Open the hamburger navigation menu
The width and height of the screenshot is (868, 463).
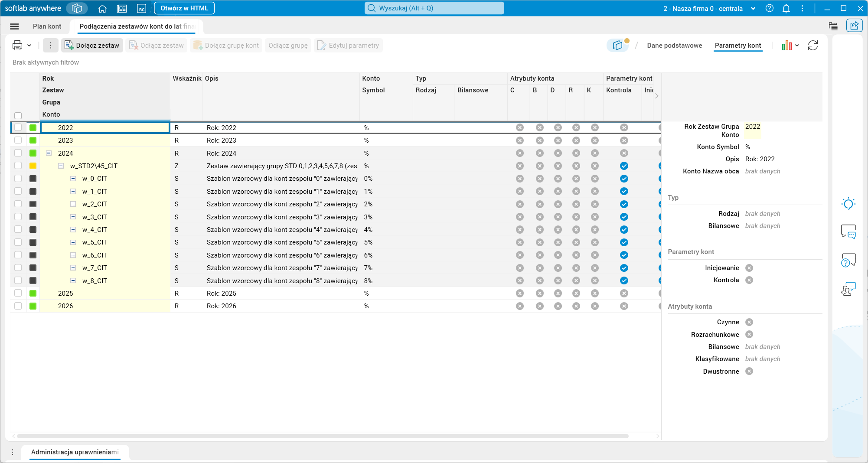point(14,26)
